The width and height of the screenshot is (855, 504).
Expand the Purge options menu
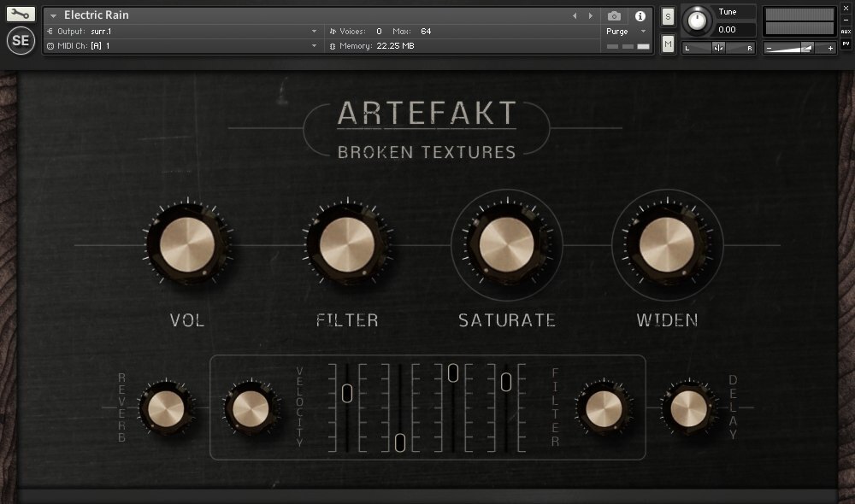(642, 30)
